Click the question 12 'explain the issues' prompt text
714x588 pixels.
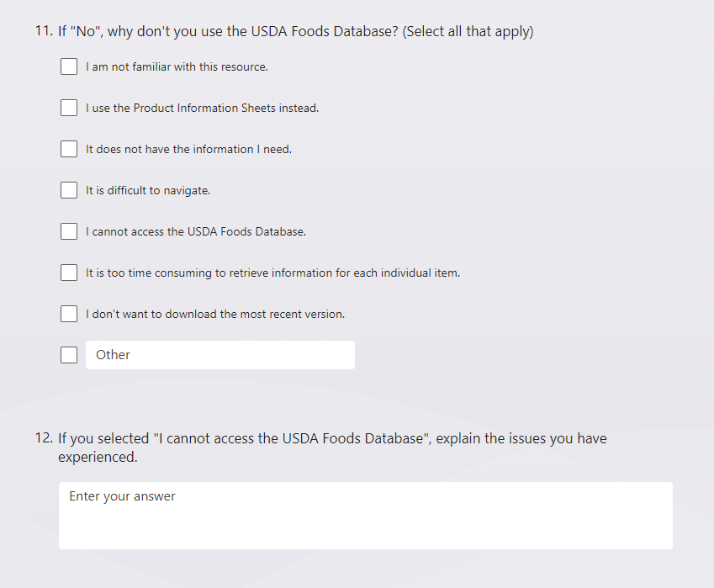[332, 448]
